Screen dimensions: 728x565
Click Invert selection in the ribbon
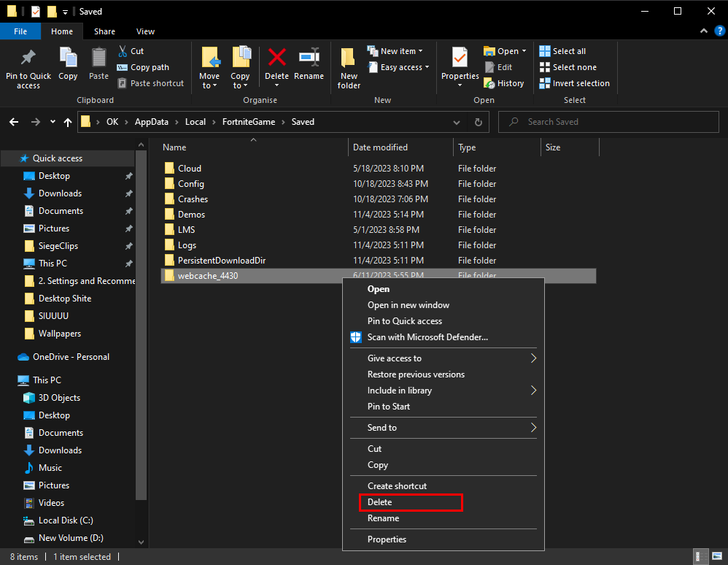coord(574,83)
